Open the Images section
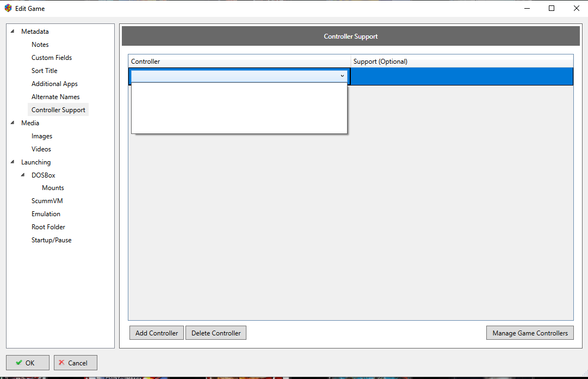Image resolution: width=588 pixels, height=379 pixels. (42, 136)
